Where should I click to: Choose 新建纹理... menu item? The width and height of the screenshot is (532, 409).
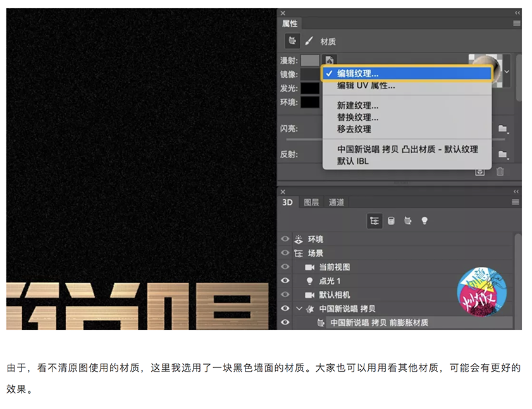pyautogui.click(x=407, y=106)
